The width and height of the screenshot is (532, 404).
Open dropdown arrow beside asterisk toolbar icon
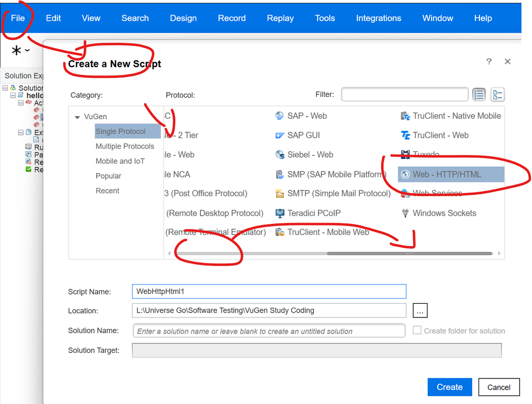tap(27, 51)
